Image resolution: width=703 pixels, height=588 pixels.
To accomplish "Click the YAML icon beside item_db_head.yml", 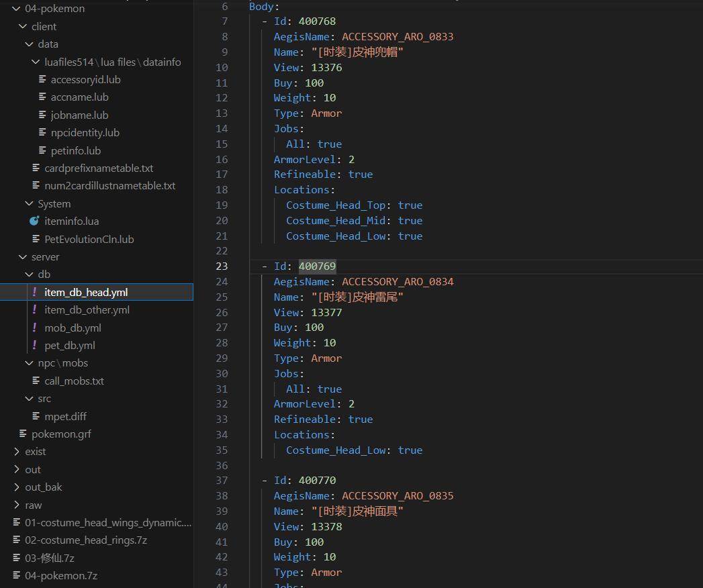I will [35, 292].
